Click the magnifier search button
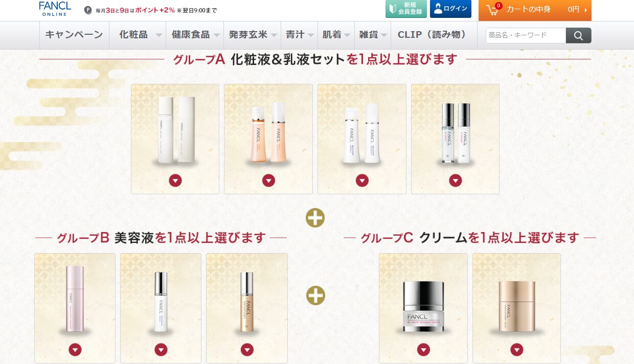The image size is (634, 364). [579, 35]
